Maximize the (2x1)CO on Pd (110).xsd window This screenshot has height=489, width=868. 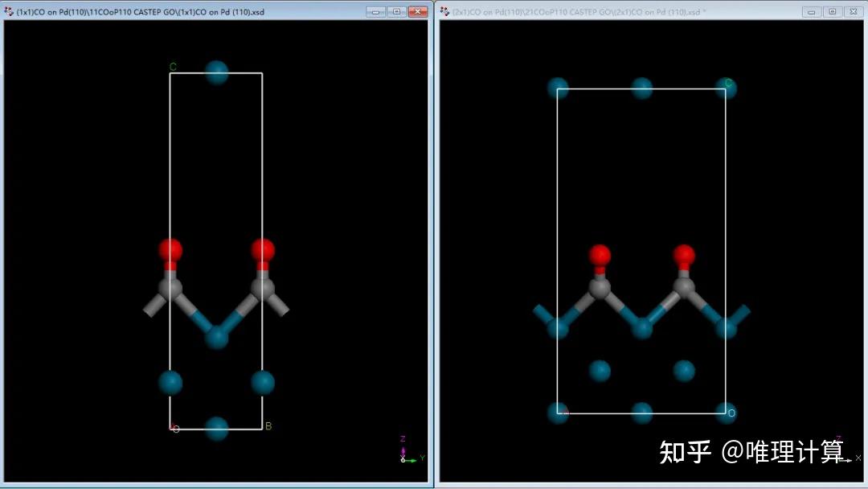point(833,11)
